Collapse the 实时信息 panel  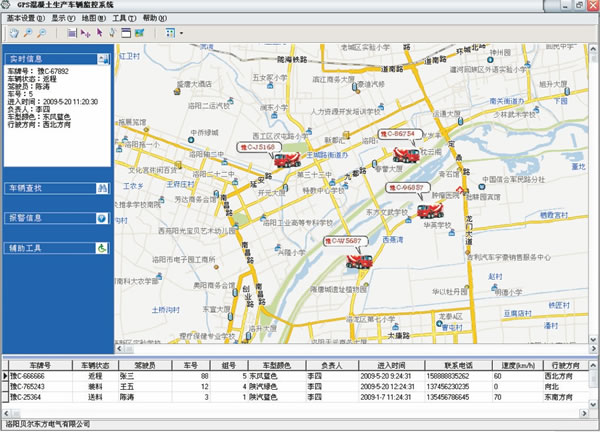pos(101,60)
